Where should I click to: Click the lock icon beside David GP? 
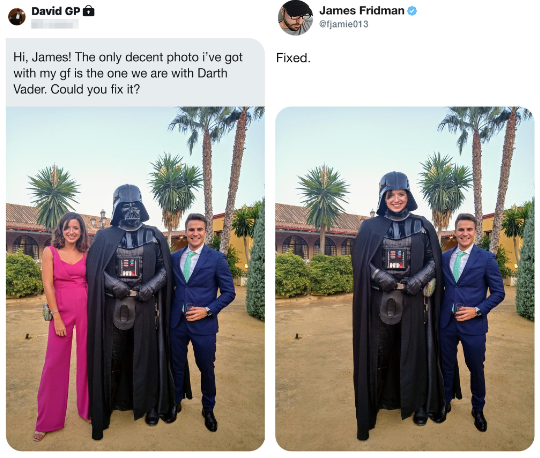[89, 11]
